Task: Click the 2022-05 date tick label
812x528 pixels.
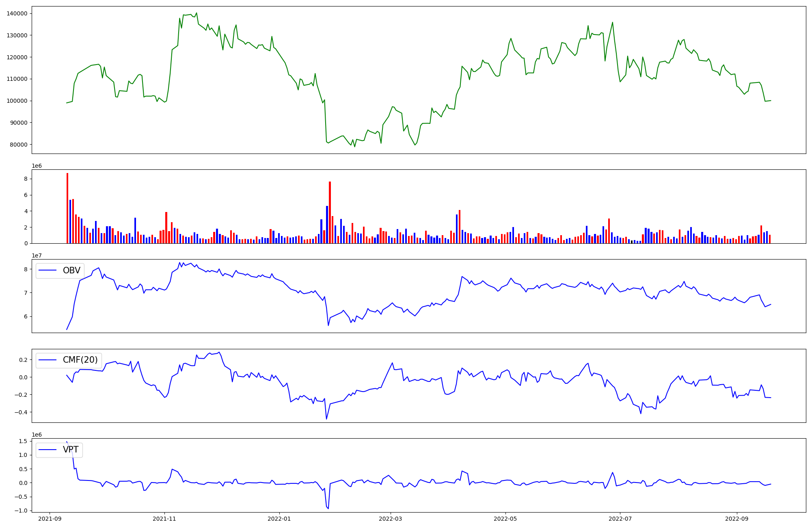Action: (x=505, y=519)
